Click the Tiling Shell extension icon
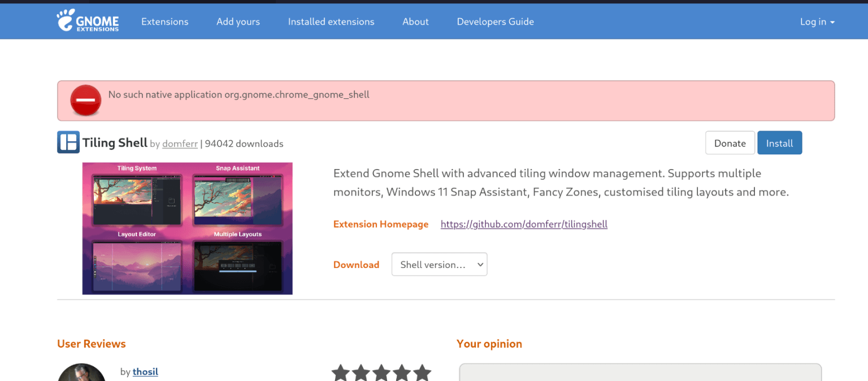Viewport: 868px width, 381px height. 68,142
